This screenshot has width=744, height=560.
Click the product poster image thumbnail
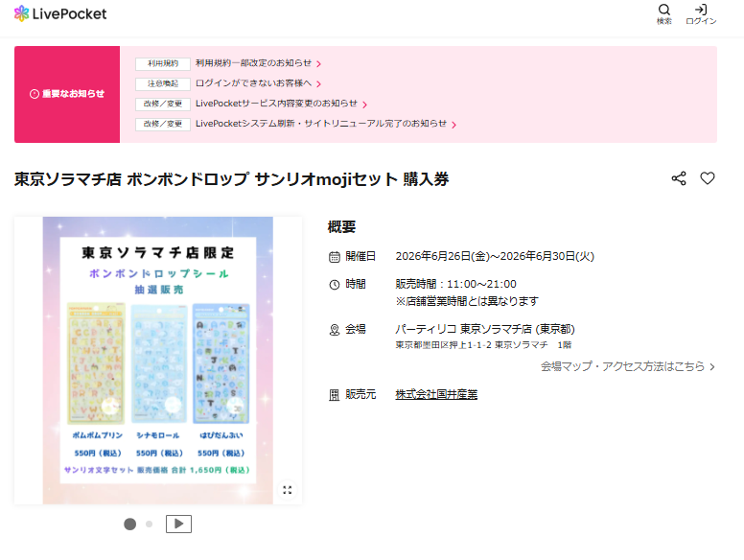158,361
